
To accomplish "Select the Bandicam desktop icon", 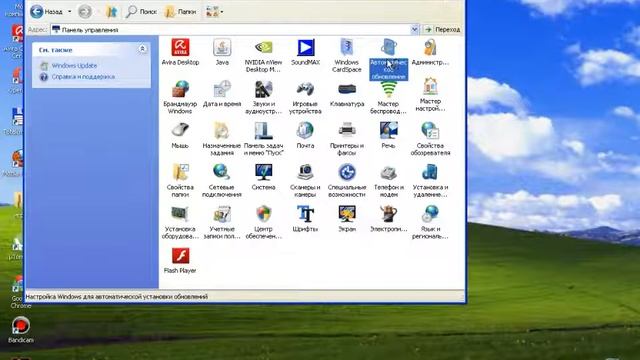I will click(20, 329).
